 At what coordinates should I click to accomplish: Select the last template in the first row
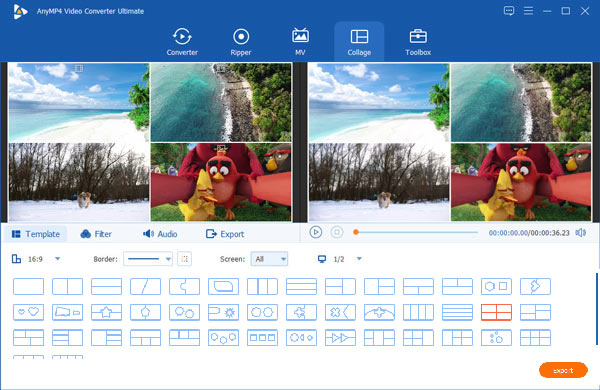535,286
